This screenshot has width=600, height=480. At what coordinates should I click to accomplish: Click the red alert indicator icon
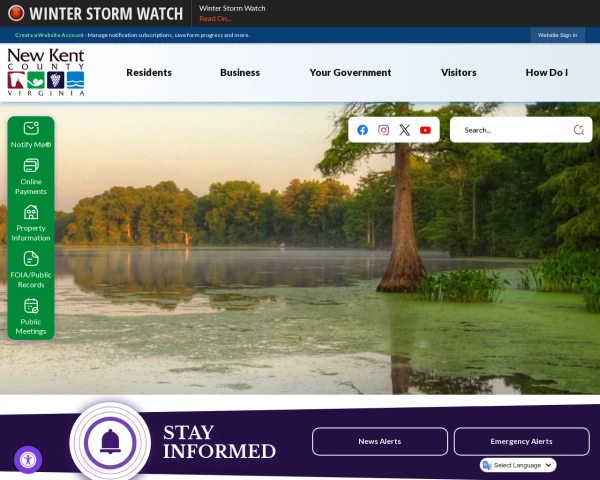pyautogui.click(x=16, y=13)
